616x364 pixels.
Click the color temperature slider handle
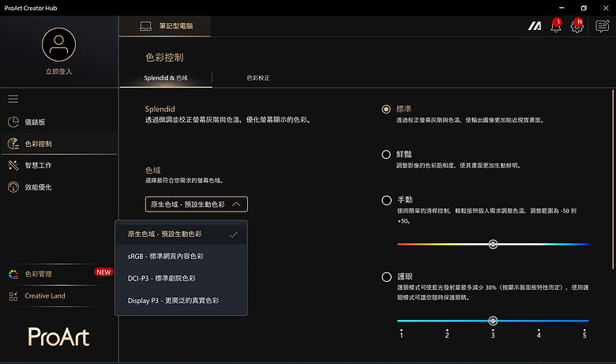click(493, 244)
